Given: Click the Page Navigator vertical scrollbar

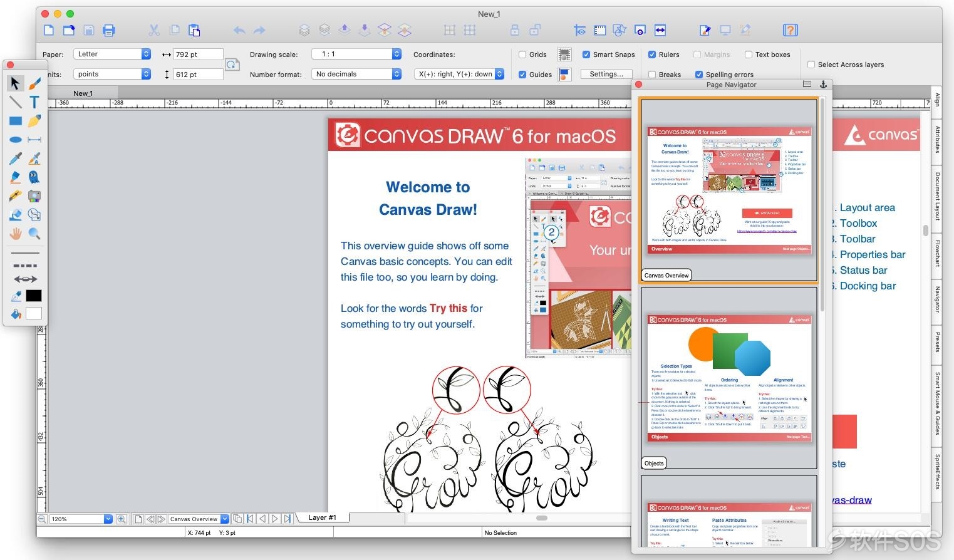Looking at the screenshot, I should pyautogui.click(x=822, y=204).
